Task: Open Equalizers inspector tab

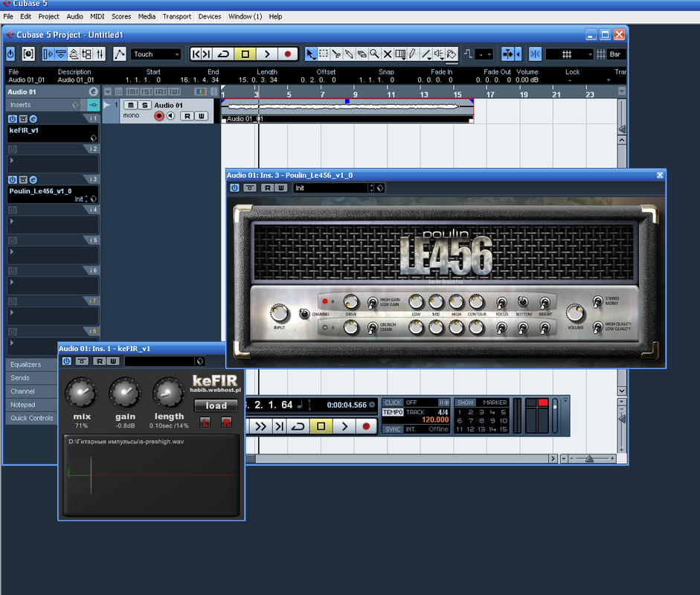Action: point(31,364)
